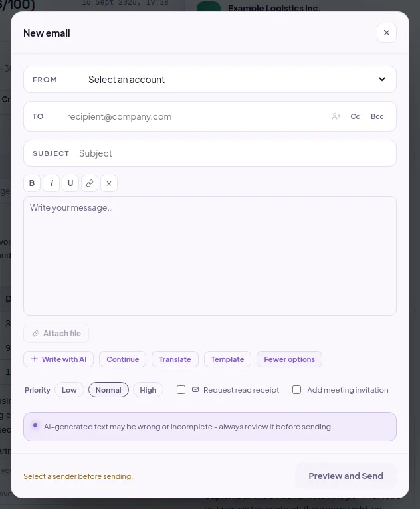Toggle italic formatting button
The height and width of the screenshot is (509, 420).
51,183
